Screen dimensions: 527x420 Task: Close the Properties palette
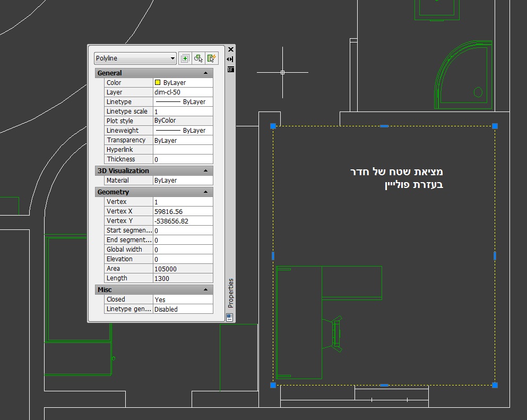click(x=230, y=49)
